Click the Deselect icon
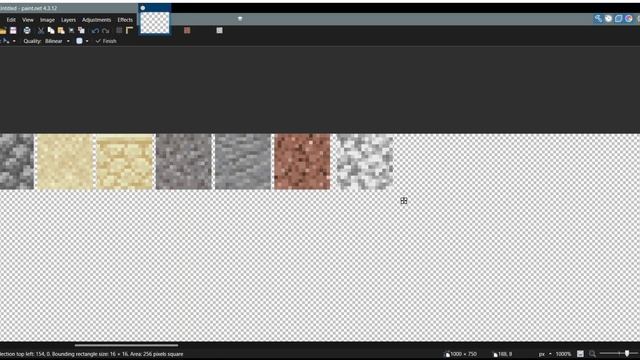The width and height of the screenshot is (640, 360). click(x=81, y=30)
